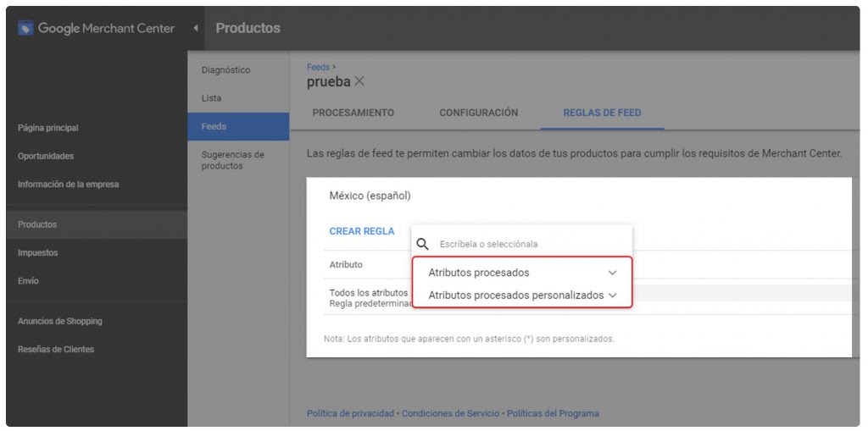The width and height of the screenshot is (868, 431).
Task: Expand Atributos procesados chevron
Action: pos(613,273)
